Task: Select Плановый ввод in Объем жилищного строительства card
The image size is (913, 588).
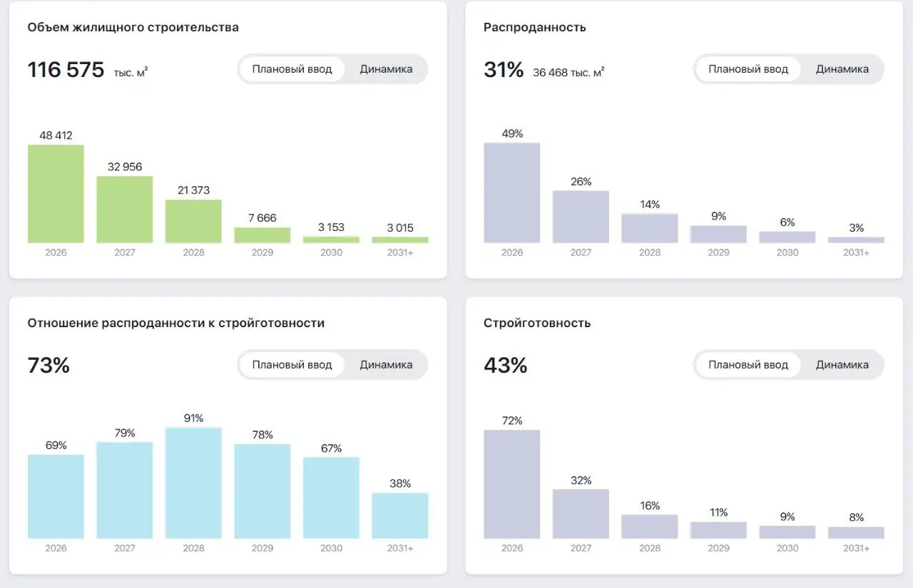Action: (x=292, y=69)
